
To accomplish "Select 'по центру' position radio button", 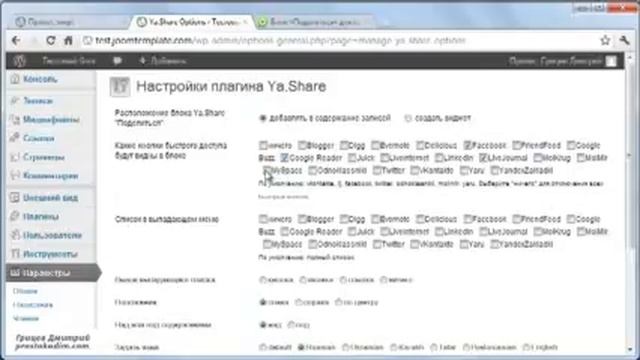I will pyautogui.click(x=338, y=302).
